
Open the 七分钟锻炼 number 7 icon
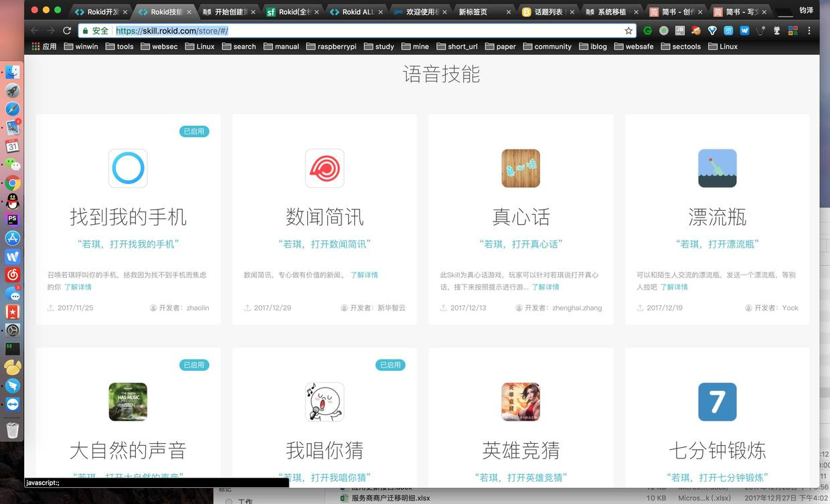tap(718, 402)
